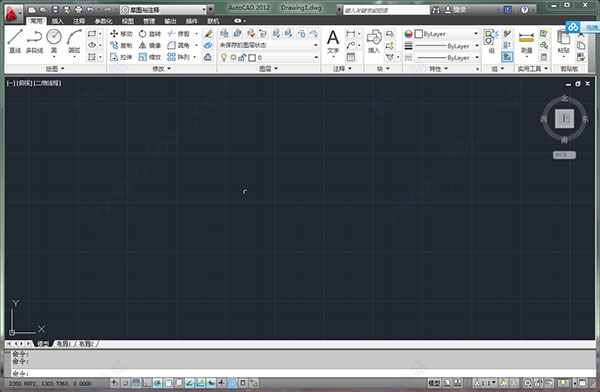Click the WCS button under ViewCube
Image resolution: width=600 pixels, height=392 pixels.
tap(564, 155)
